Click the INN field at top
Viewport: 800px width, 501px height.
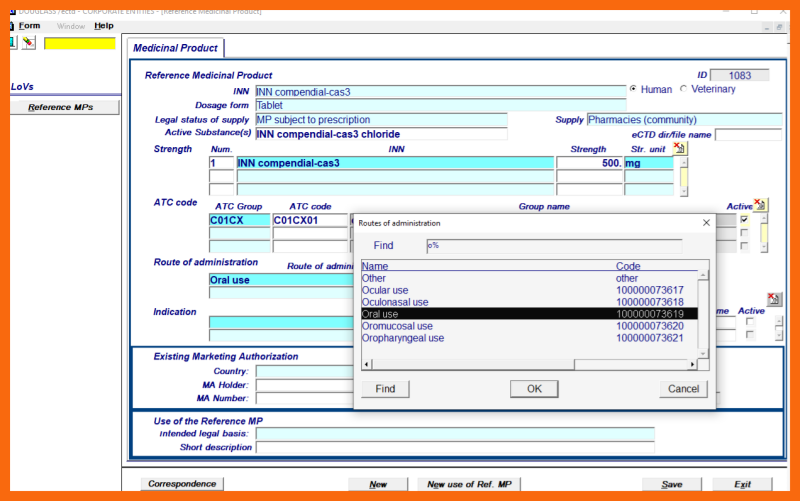click(x=441, y=92)
